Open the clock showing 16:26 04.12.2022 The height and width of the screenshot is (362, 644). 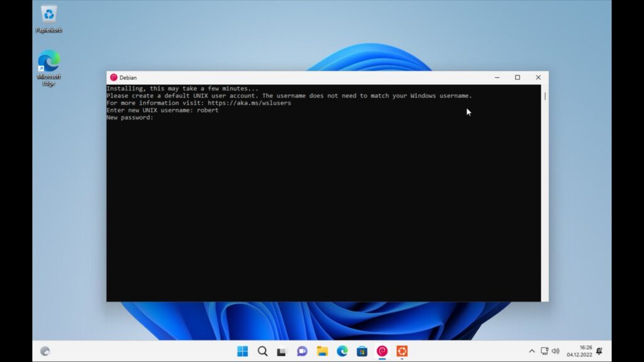(x=579, y=351)
